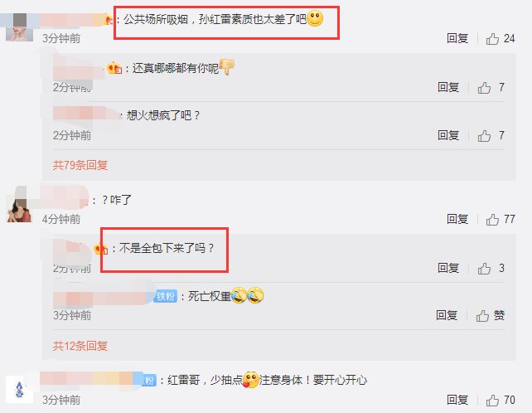Viewport: 532px width, 413px height.
Task: Expand 共12条回复 replies
Action: click(x=80, y=346)
